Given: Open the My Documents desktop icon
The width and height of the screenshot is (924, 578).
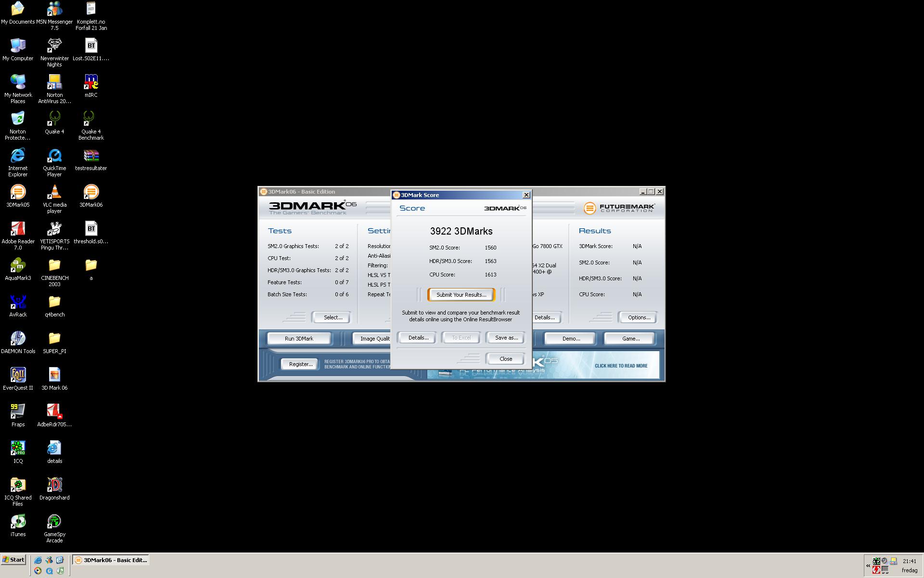Looking at the screenshot, I should 18,13.
